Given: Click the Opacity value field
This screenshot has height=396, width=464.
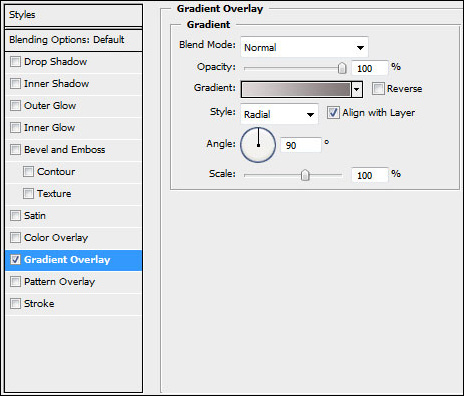Looking at the screenshot, I should pyautogui.click(x=370, y=68).
